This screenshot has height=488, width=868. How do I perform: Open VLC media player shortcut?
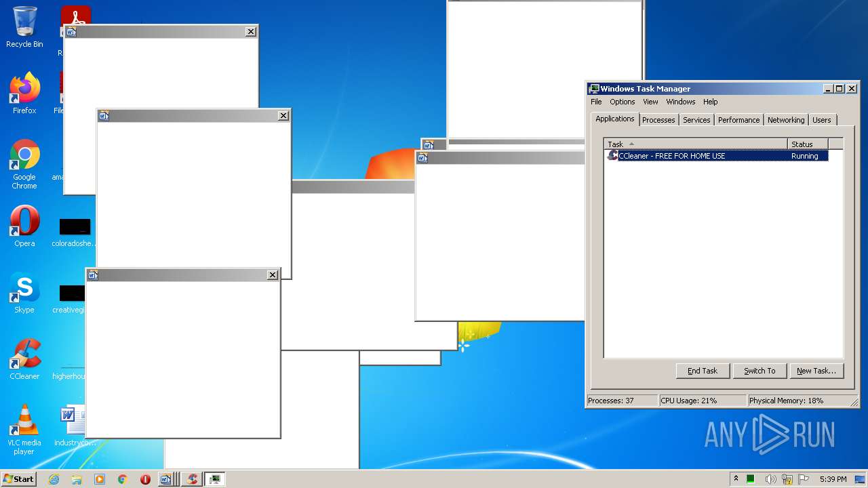pos(24,430)
